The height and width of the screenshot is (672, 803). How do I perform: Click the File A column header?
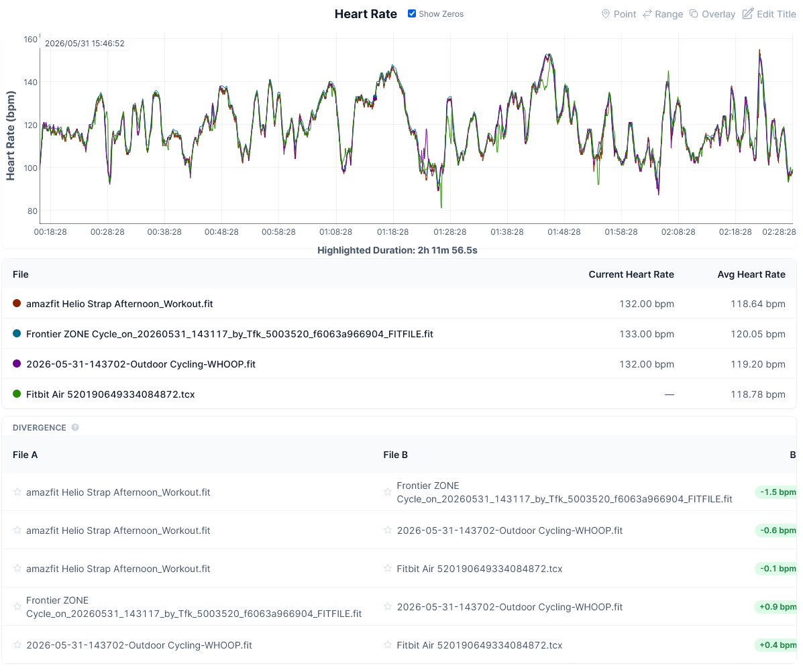coord(25,455)
